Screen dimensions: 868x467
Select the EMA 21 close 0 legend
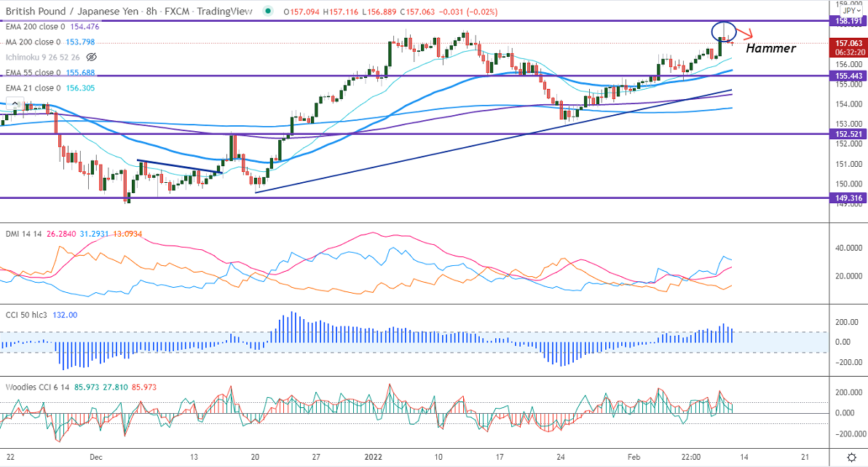click(x=33, y=88)
